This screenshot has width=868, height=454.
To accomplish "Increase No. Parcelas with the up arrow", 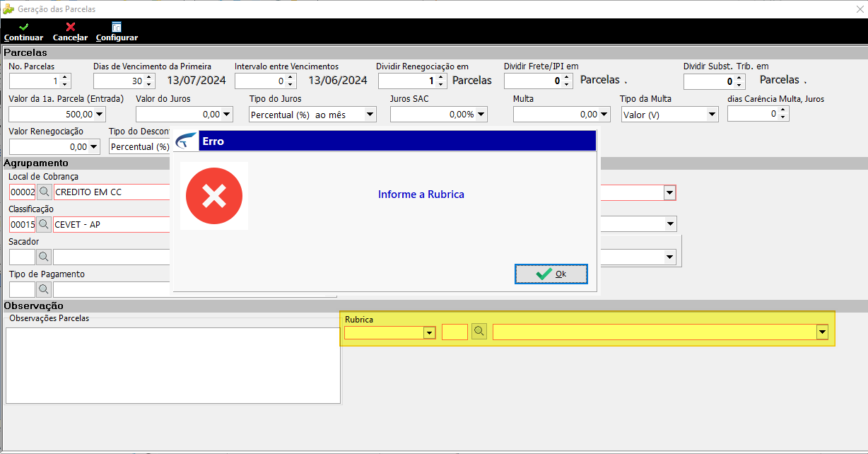I will [65, 77].
